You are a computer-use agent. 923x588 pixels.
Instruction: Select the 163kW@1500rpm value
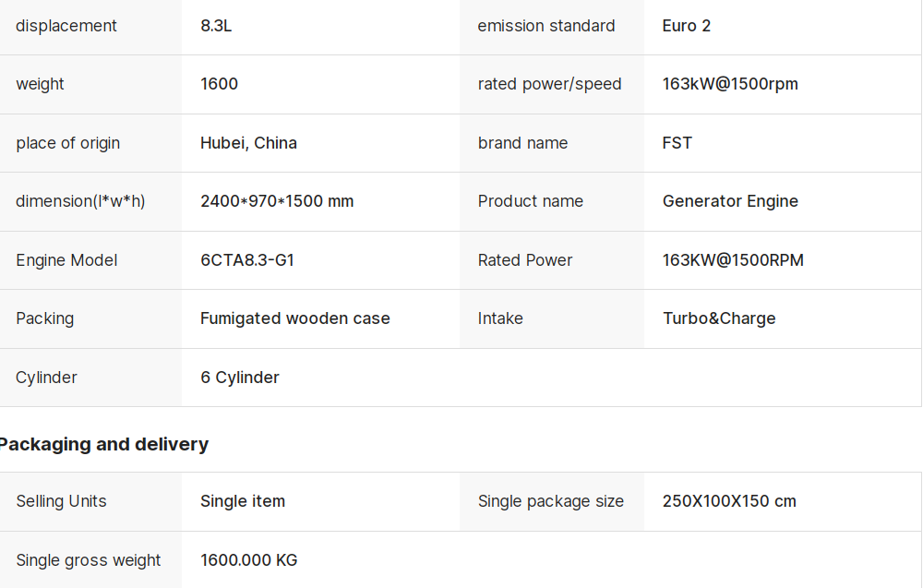tap(730, 84)
